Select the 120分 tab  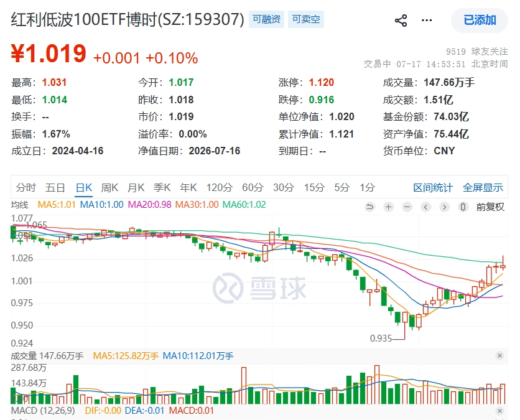click(x=220, y=187)
